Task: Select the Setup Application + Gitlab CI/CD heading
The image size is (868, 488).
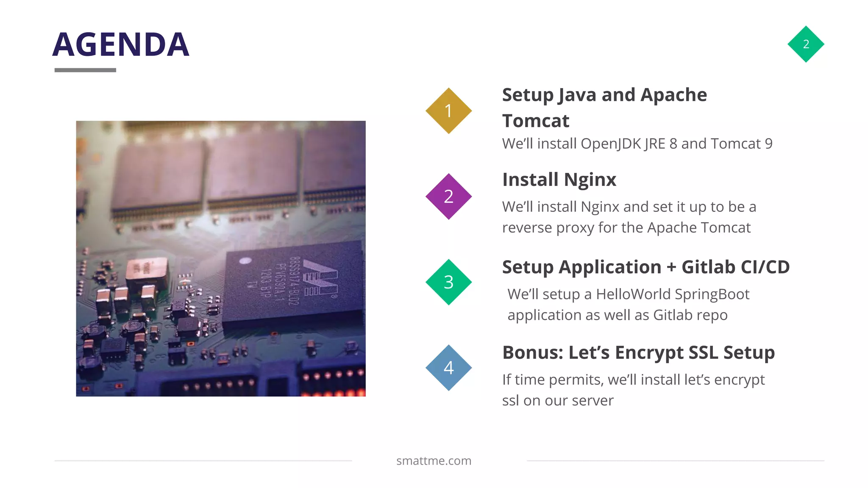Action: tap(646, 267)
